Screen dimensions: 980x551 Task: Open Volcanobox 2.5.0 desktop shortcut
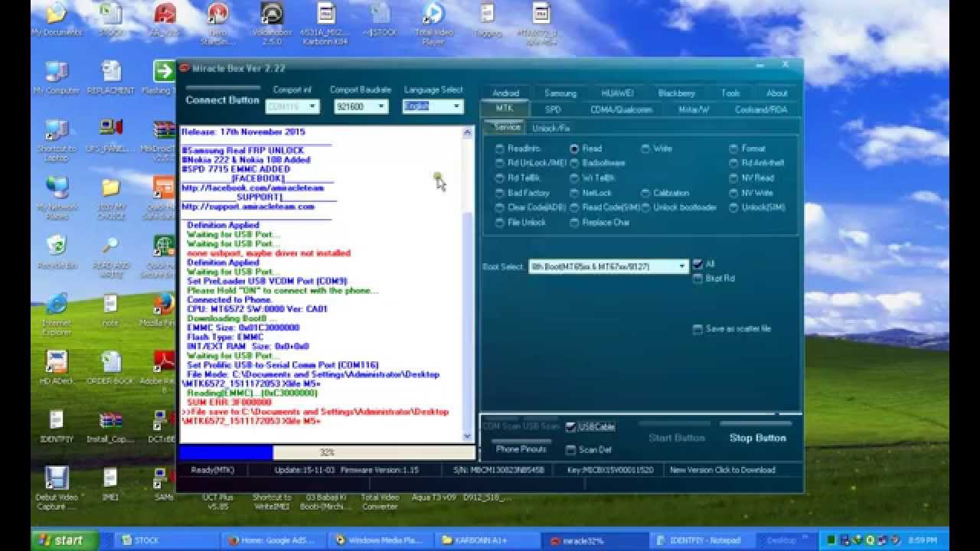(271, 23)
